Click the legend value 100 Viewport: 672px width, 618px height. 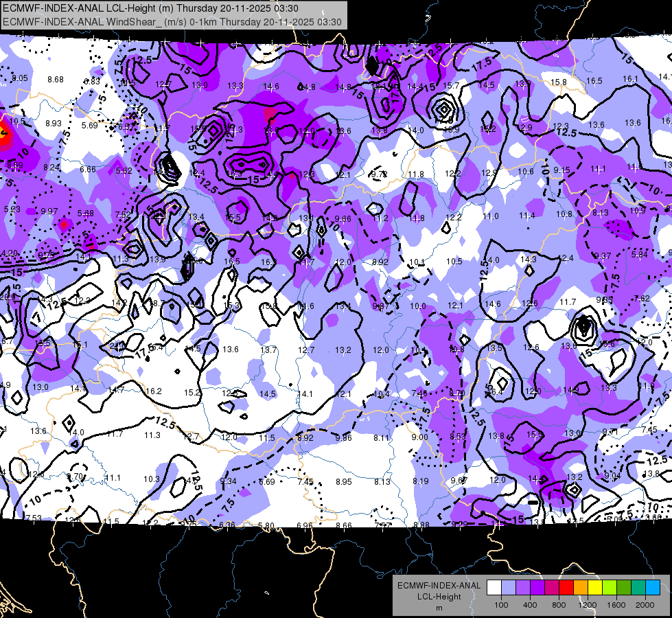click(501, 605)
